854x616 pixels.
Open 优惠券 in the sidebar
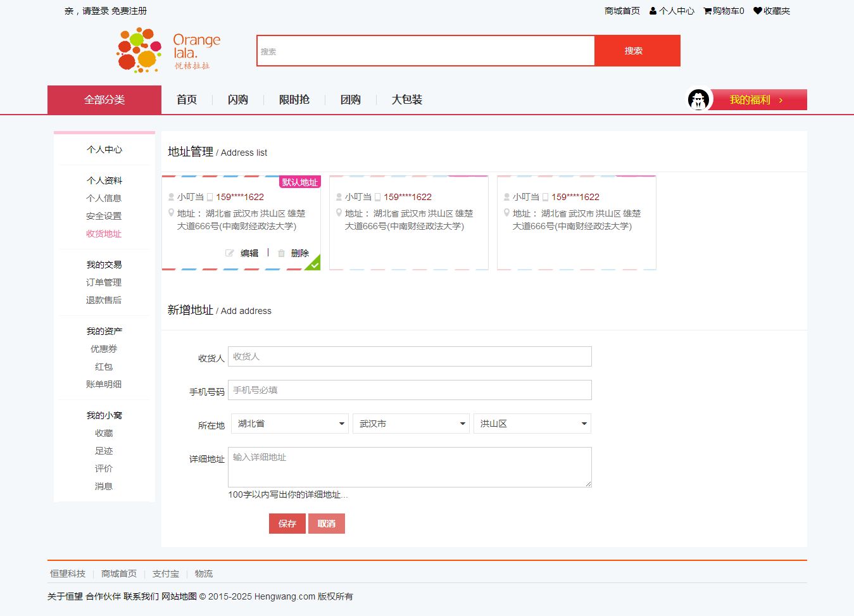[x=104, y=349]
